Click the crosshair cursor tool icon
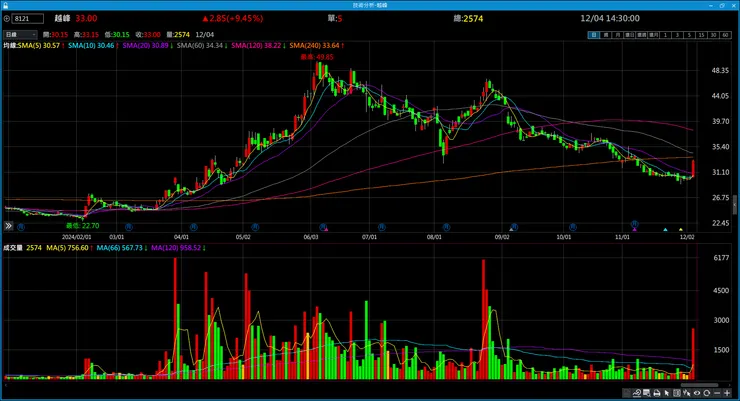Image resolution: width=740 pixels, height=401 pixels. tap(687, 393)
